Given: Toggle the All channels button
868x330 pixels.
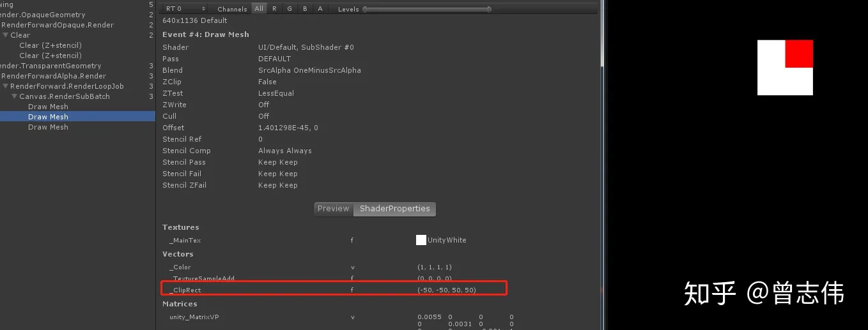Looking at the screenshot, I should (259, 9).
